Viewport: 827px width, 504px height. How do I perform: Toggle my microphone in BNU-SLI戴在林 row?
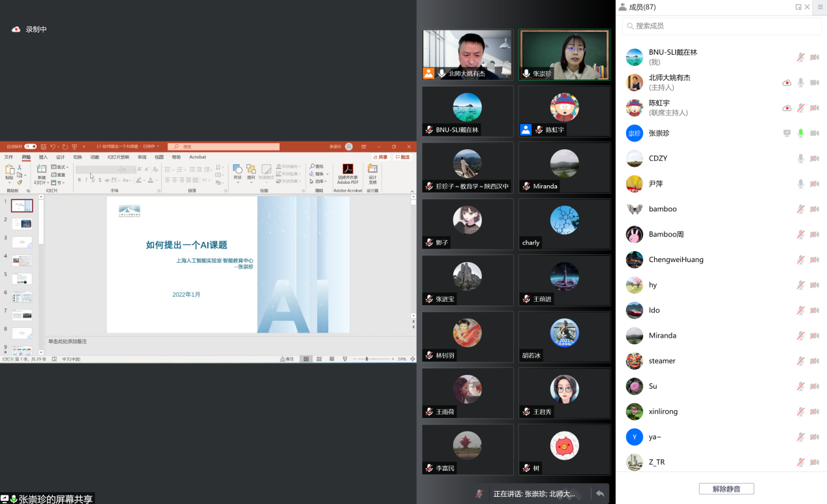click(800, 57)
